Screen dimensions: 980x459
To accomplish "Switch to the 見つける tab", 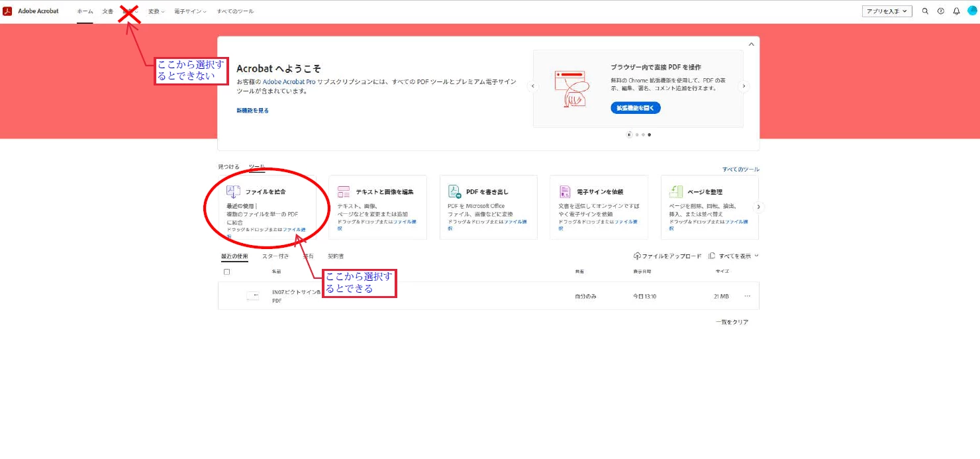I will [228, 167].
